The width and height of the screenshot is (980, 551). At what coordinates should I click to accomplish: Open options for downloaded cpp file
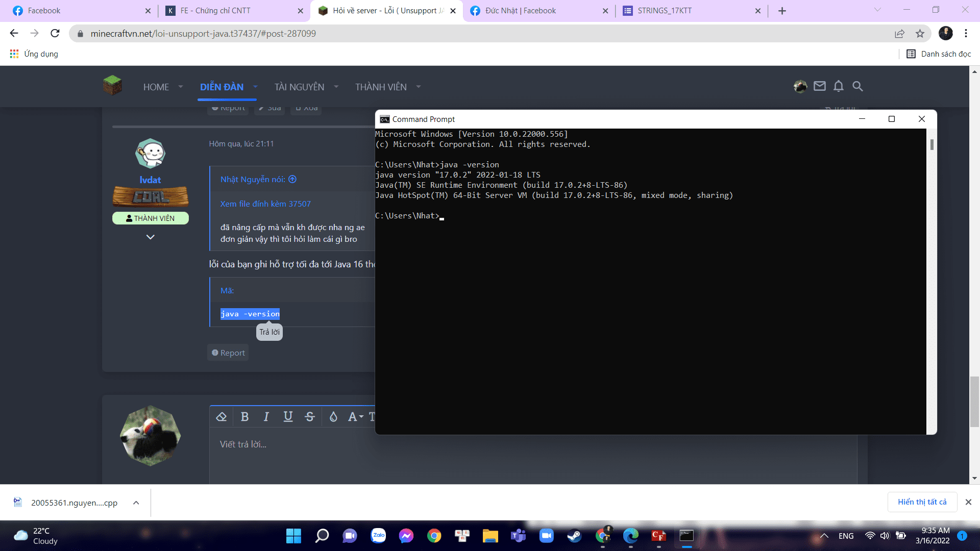pos(136,503)
